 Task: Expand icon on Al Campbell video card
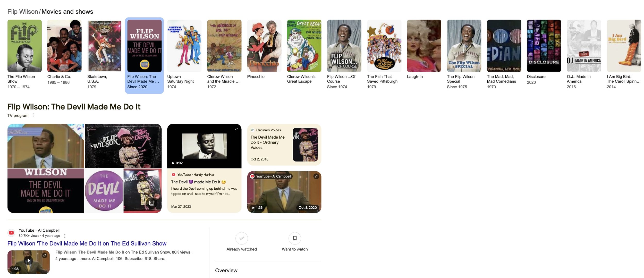[x=316, y=176]
